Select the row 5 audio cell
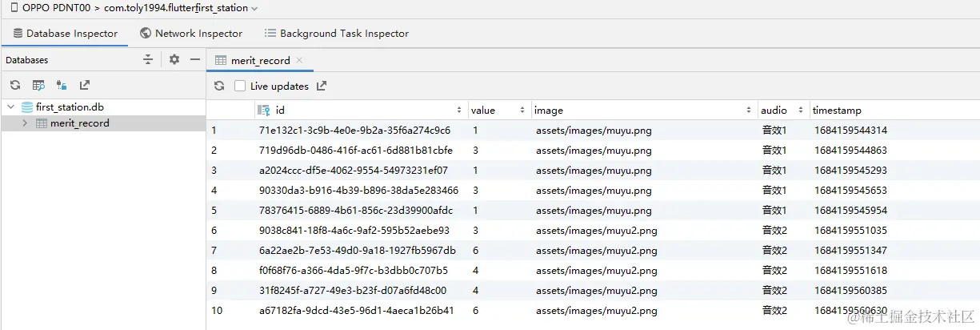Viewport: 980px width, 330px height. (774, 210)
